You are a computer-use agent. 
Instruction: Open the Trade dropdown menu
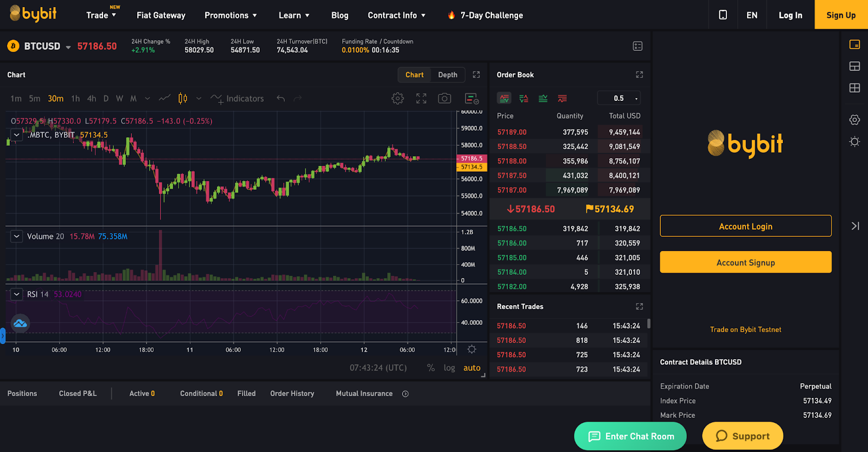coord(101,15)
